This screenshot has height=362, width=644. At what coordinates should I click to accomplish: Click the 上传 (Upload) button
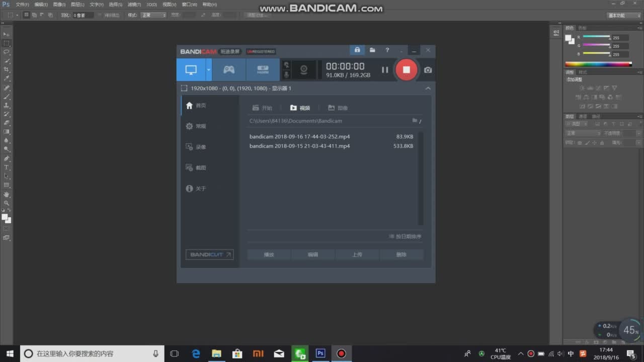pos(357,254)
